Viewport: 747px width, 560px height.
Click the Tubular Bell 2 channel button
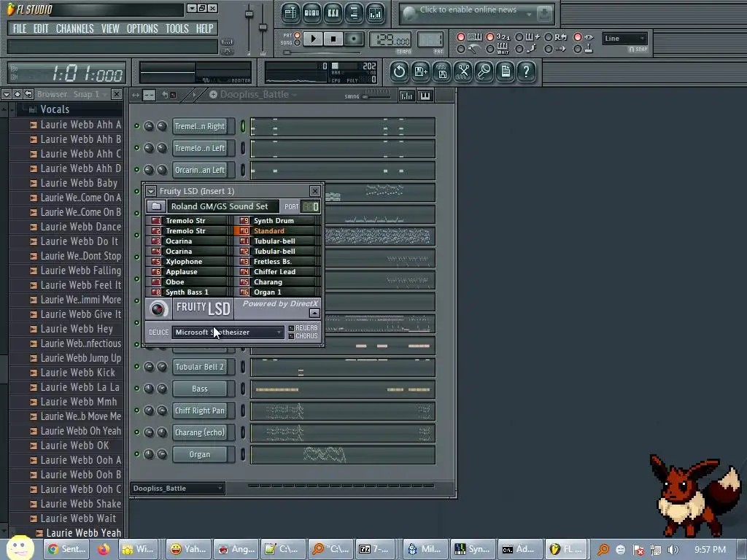coord(200,367)
